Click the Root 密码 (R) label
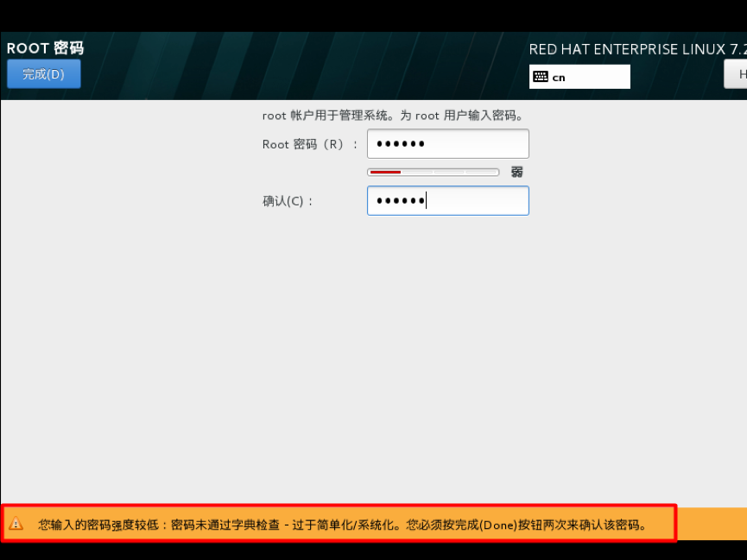This screenshot has width=747, height=560. [310, 144]
